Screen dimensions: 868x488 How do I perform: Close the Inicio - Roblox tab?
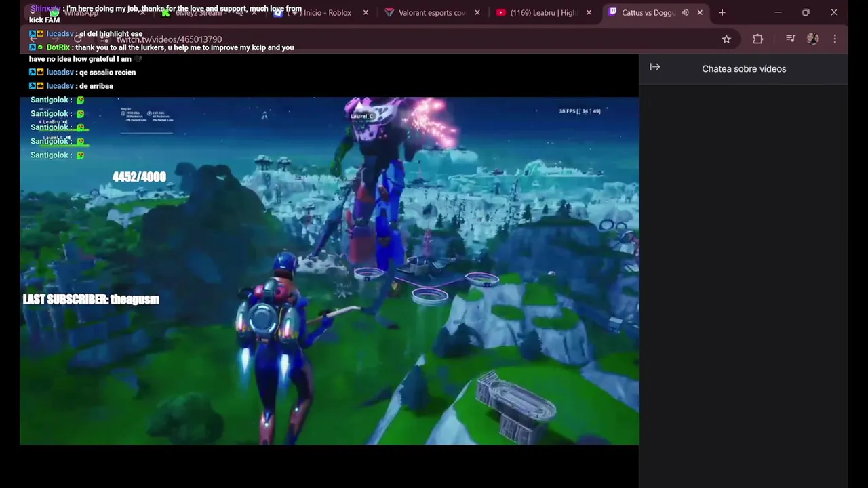366,13
